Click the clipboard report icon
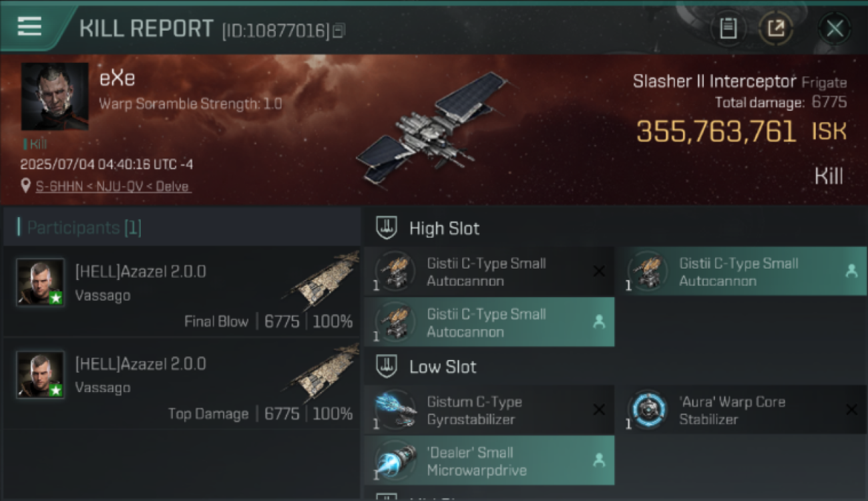The width and height of the screenshot is (868, 501). (x=728, y=29)
